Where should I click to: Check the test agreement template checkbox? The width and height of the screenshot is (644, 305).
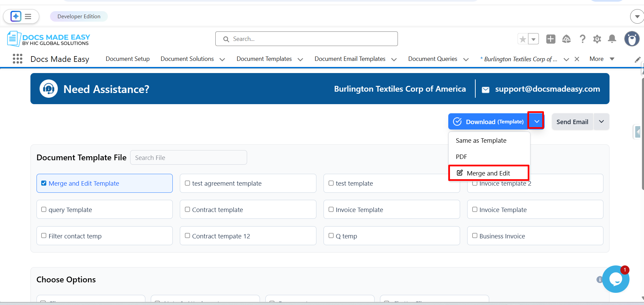(188, 183)
